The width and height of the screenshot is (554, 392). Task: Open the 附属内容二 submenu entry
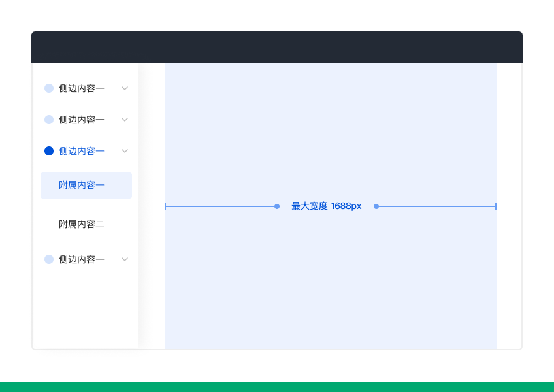tap(82, 224)
